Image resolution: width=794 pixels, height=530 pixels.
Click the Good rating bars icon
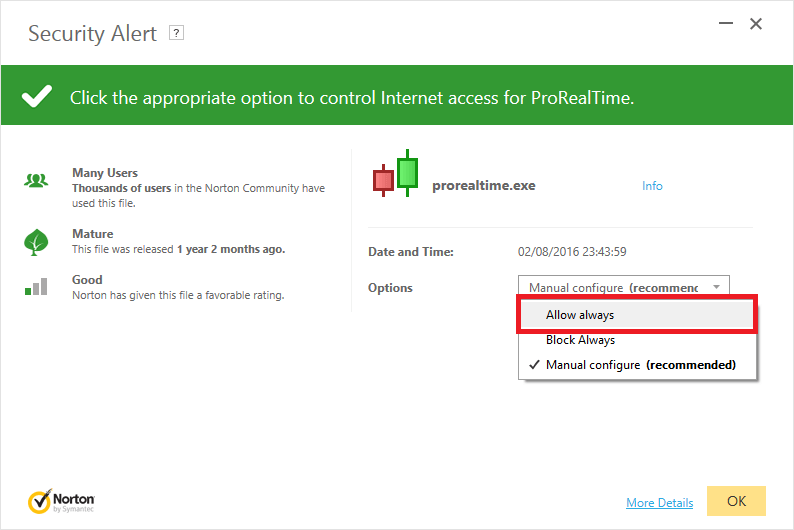coord(36,287)
